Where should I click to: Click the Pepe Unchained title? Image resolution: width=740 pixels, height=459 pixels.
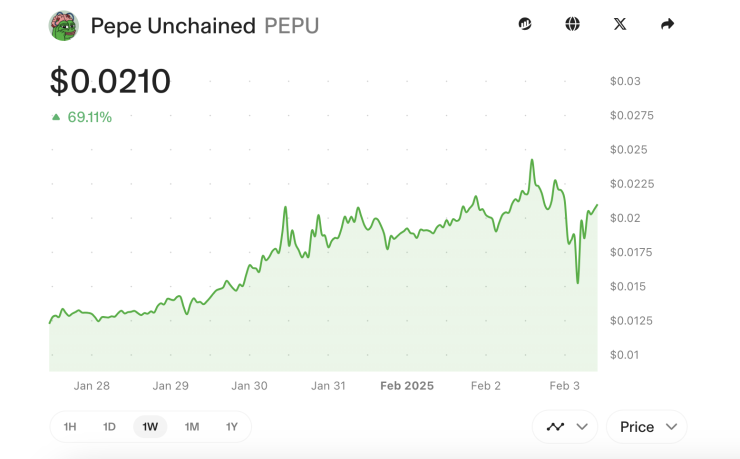pyautogui.click(x=173, y=26)
